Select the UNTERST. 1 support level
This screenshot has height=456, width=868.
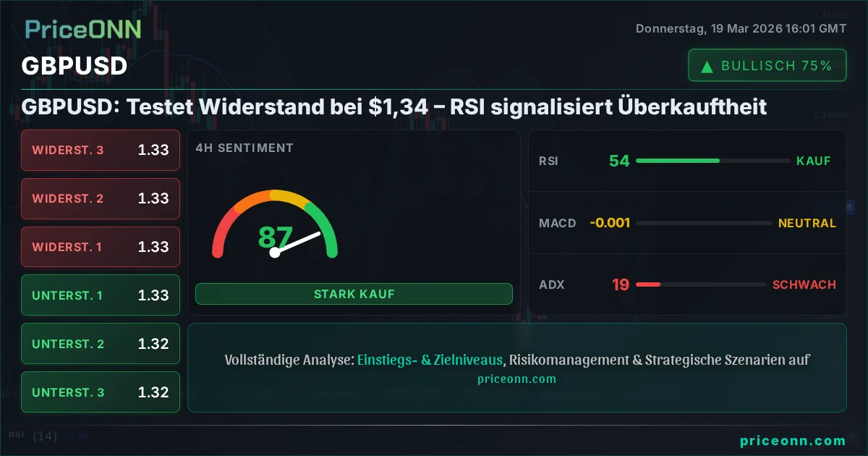pos(101,295)
